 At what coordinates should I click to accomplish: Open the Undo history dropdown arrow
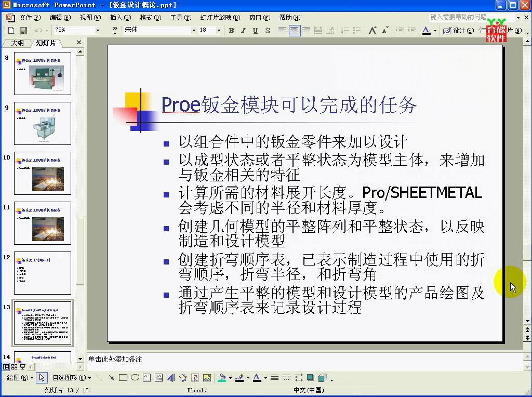(x=46, y=31)
